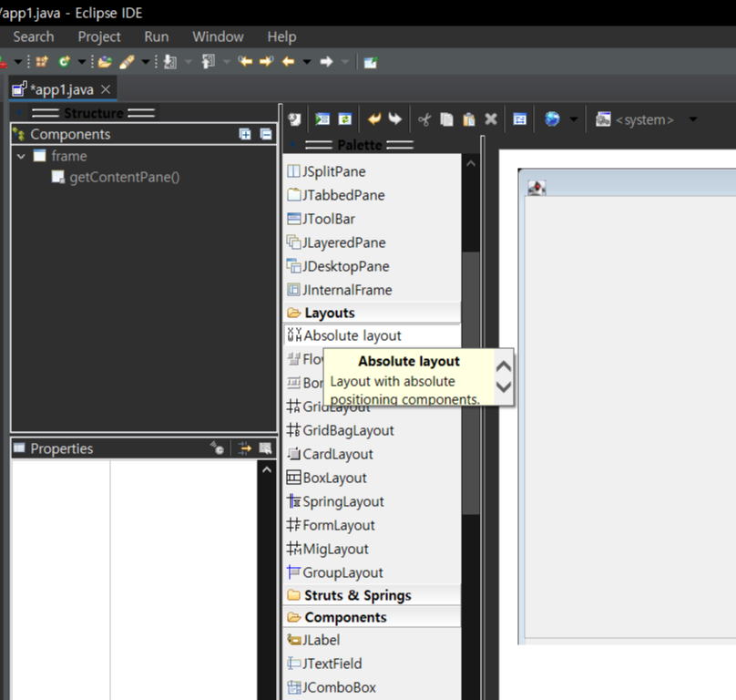This screenshot has width=736, height=700.
Task: Click the New Java Class toolbar icon
Action: [65, 62]
